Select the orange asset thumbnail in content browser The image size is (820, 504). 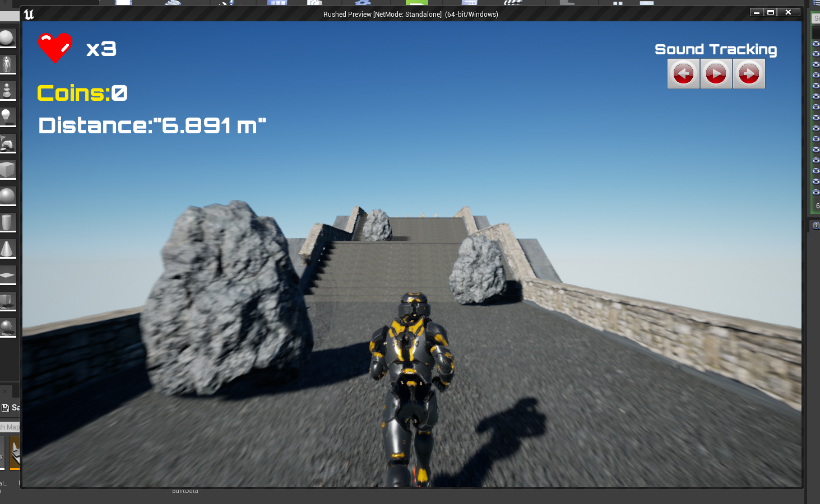(15, 452)
